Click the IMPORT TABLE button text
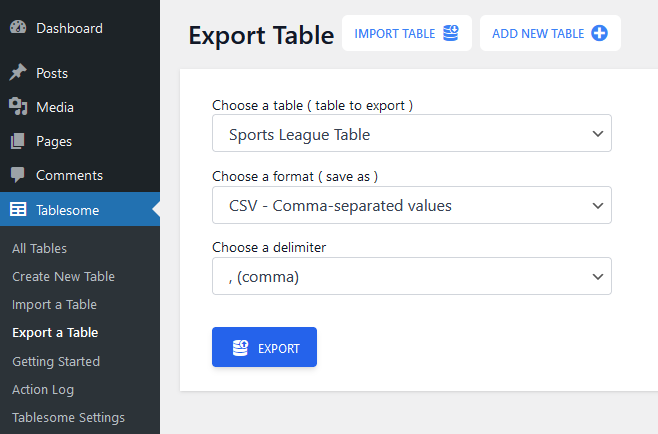 [x=394, y=34]
